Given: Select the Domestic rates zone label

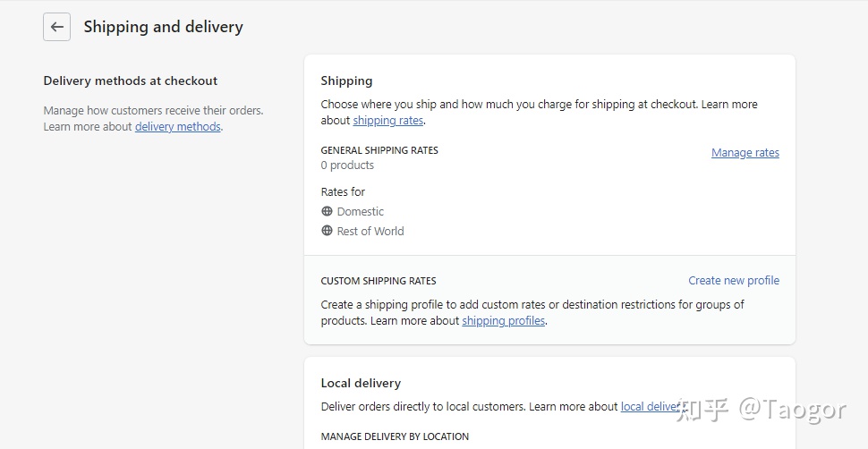Looking at the screenshot, I should [360, 212].
